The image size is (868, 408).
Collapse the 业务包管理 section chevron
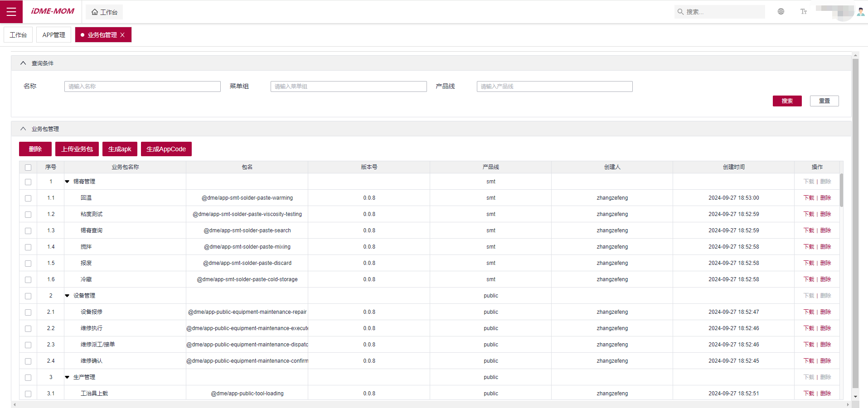[x=23, y=129]
